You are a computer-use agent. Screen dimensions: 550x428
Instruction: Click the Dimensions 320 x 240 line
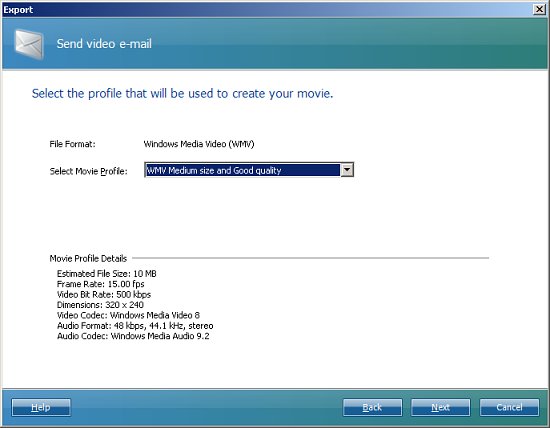tap(100, 305)
